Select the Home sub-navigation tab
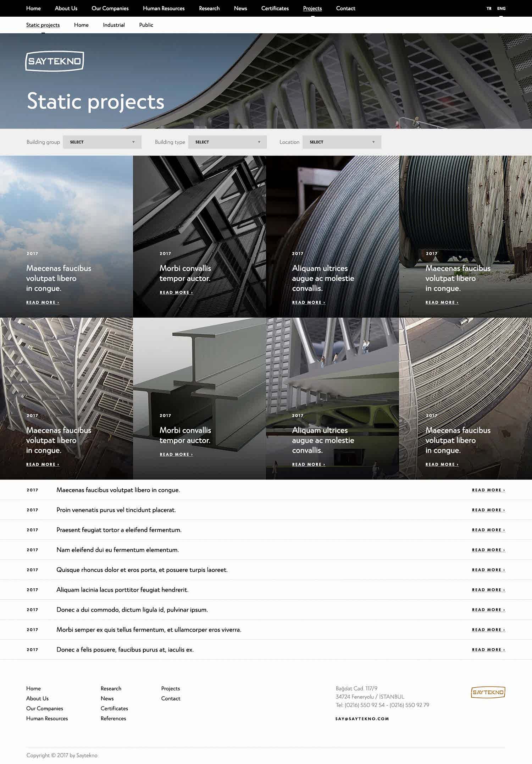 click(x=81, y=25)
